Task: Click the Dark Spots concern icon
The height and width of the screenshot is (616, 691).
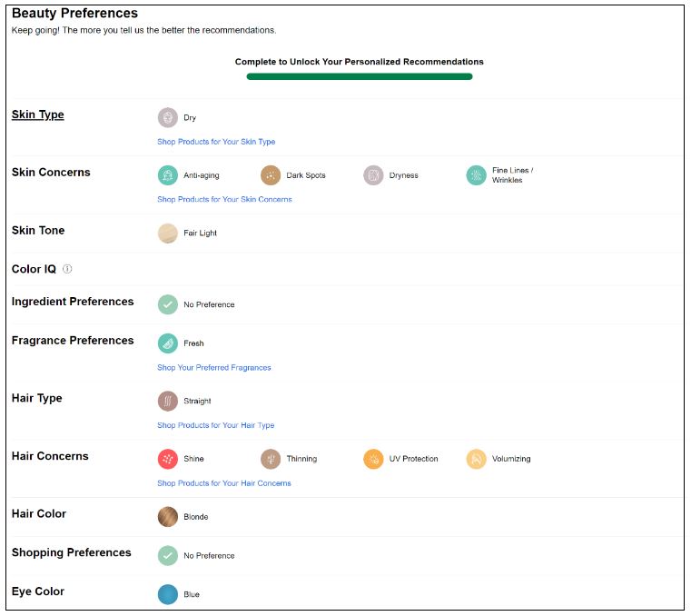Action: point(271,175)
